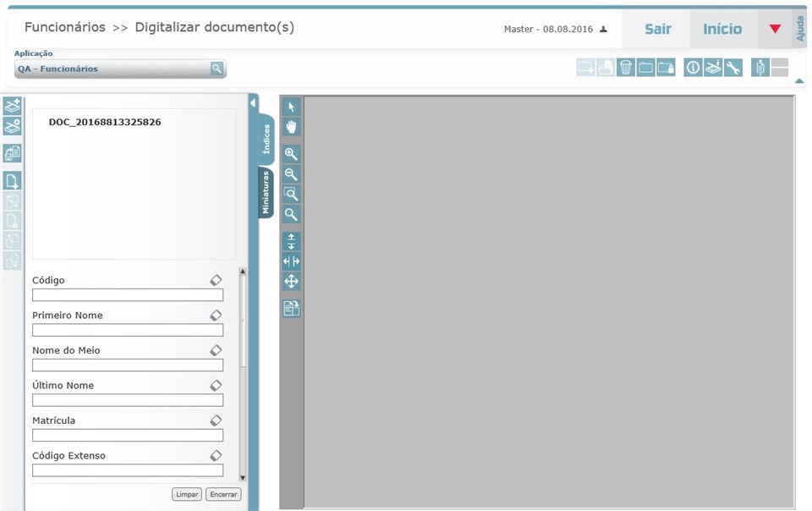Activate the hand pan tool
The height and width of the screenshot is (511, 812).
[291, 126]
